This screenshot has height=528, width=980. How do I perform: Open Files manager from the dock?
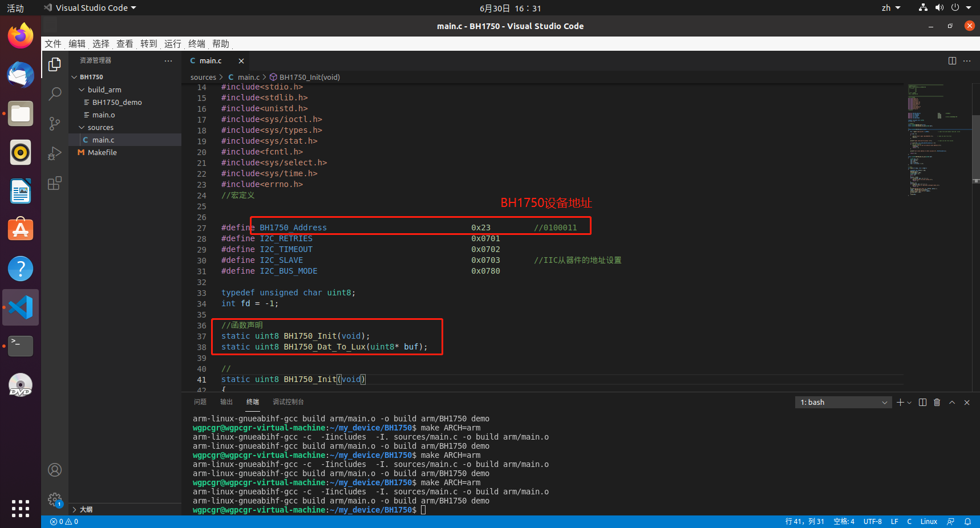[x=21, y=113]
